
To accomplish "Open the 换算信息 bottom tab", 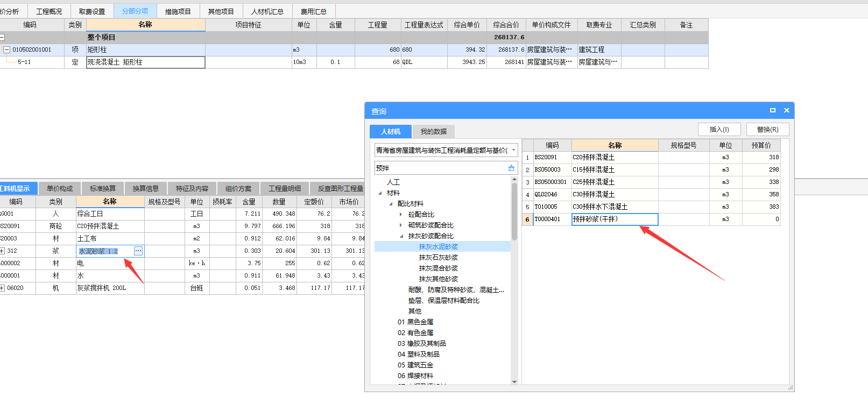I will (x=146, y=188).
